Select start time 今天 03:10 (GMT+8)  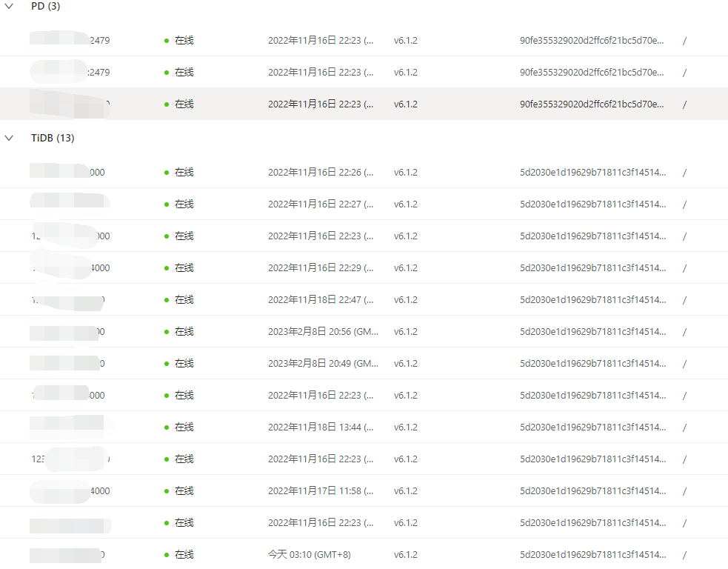[x=310, y=555]
